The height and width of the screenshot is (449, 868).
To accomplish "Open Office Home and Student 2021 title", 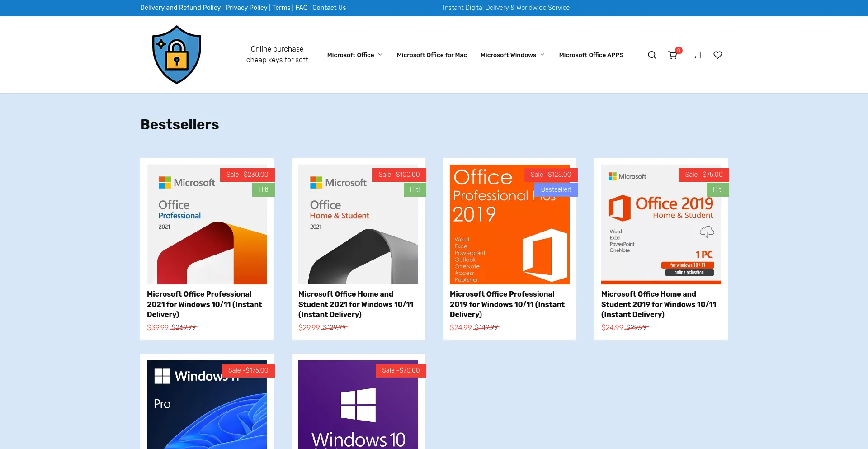I will click(356, 304).
